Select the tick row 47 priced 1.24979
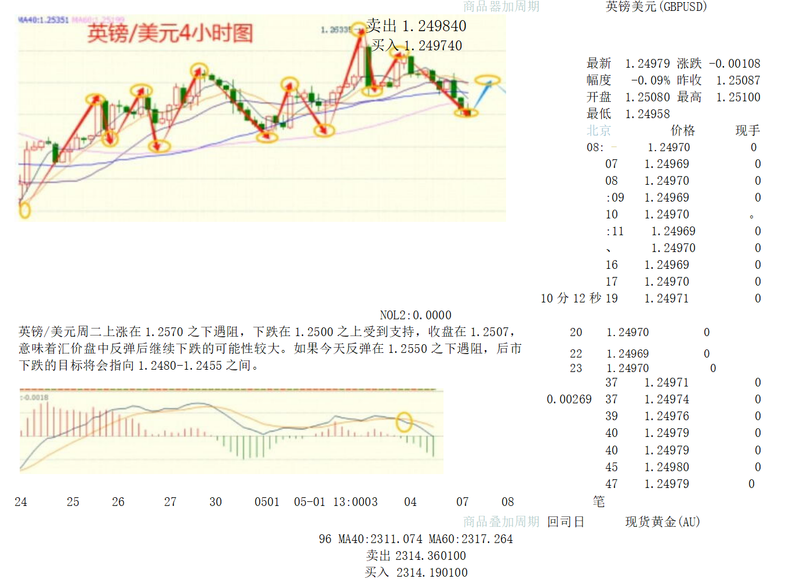The width and height of the screenshot is (800, 580). click(x=680, y=484)
